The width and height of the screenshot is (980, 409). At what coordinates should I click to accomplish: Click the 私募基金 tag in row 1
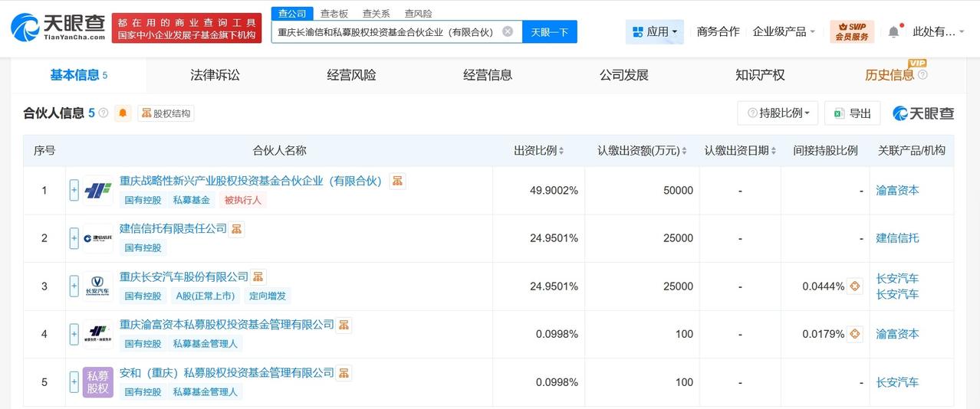[191, 200]
